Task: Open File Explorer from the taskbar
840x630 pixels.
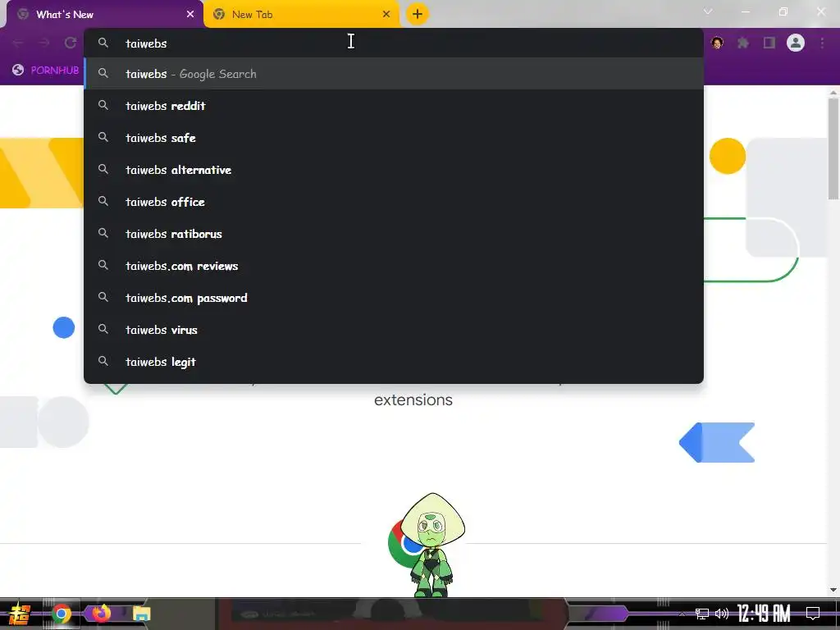Action: tap(141, 614)
